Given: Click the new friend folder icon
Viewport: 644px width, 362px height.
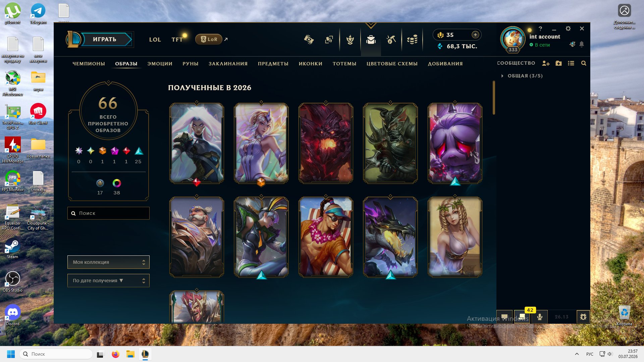Looking at the screenshot, I should pyautogui.click(x=558, y=63).
